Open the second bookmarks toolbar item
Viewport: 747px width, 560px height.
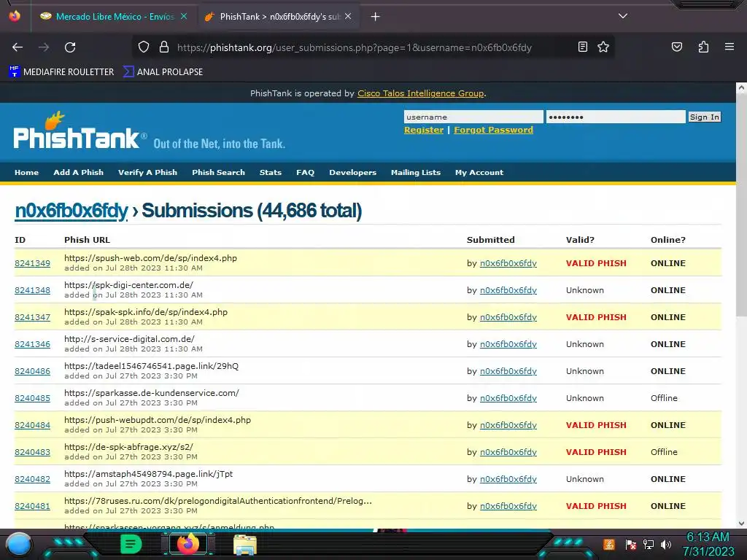click(163, 72)
